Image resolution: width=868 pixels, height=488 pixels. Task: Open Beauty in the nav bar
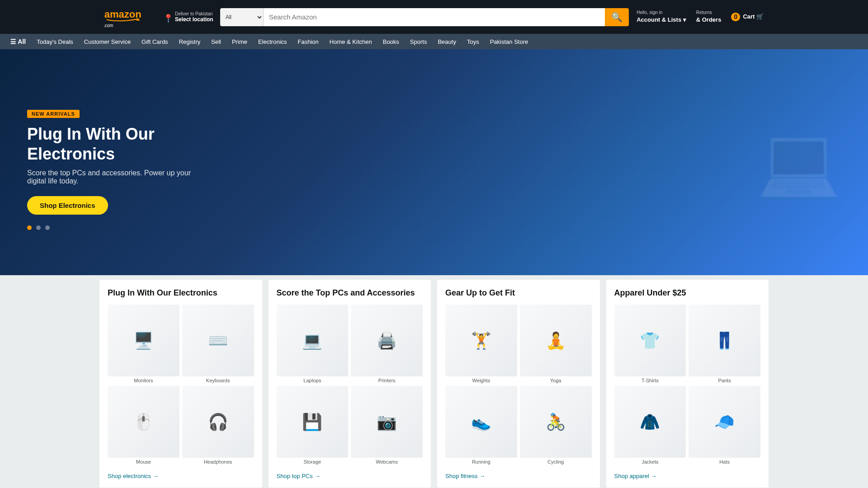coord(447,42)
